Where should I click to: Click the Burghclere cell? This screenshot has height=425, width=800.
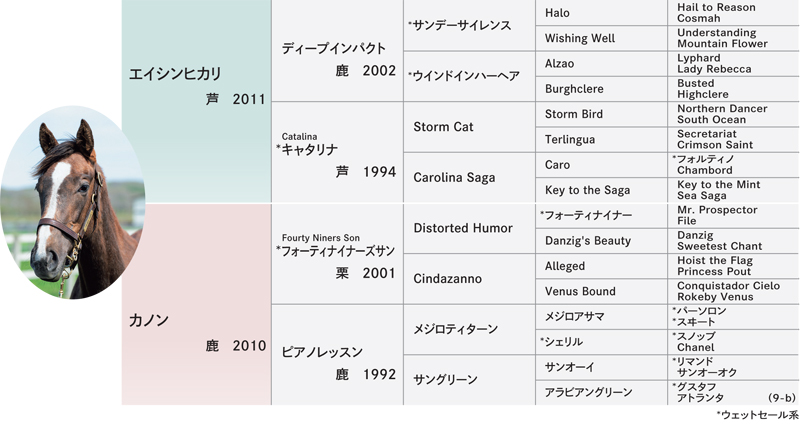[602, 89]
